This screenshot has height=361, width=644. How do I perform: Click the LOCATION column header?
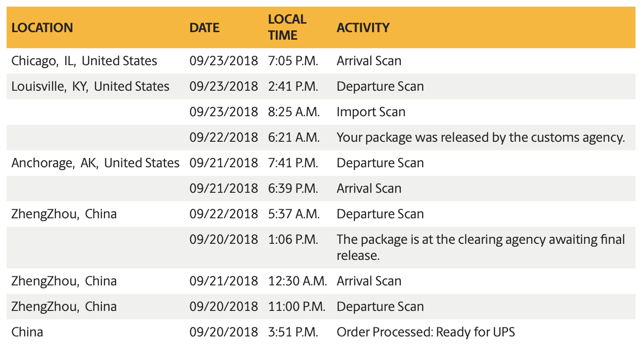point(42,27)
